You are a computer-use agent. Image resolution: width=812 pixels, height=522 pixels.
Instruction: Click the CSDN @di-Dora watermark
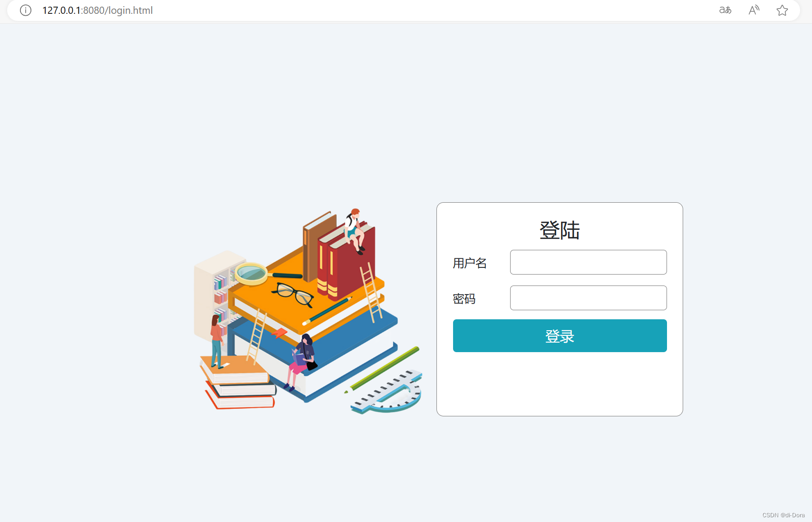coord(783,515)
